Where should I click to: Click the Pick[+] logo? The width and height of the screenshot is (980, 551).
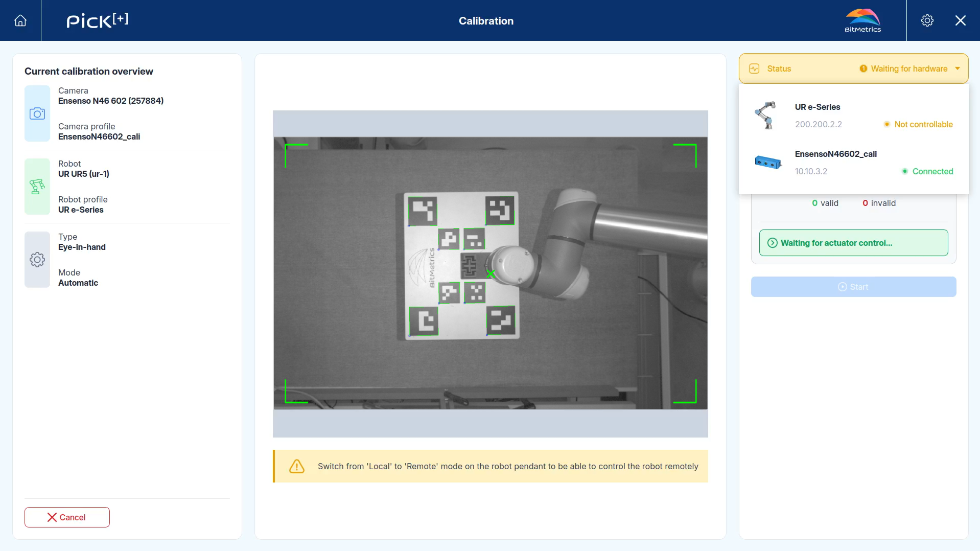point(97,20)
